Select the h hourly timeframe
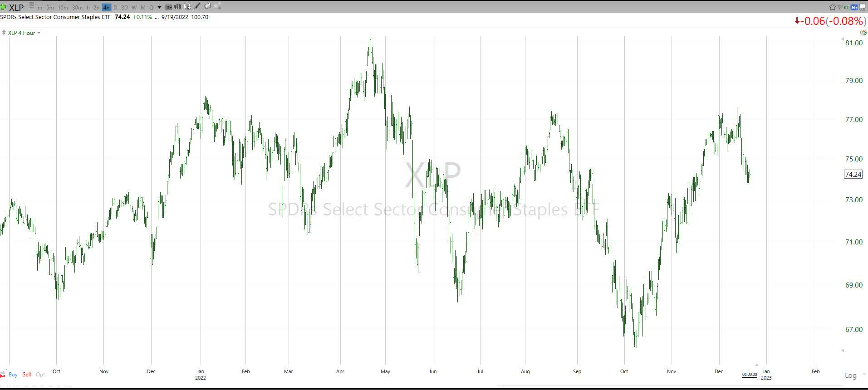Screen dimensions: 868x390 (x=88, y=8)
